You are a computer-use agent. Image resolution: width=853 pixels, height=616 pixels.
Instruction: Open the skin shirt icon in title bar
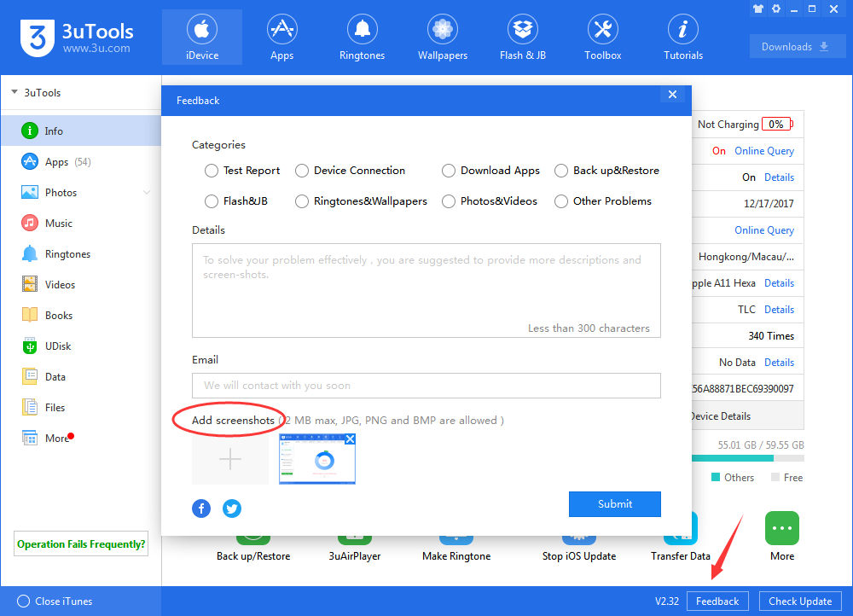coord(757,9)
